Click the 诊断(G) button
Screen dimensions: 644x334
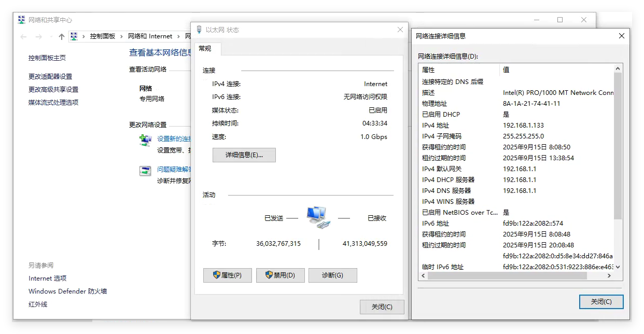tap(332, 275)
